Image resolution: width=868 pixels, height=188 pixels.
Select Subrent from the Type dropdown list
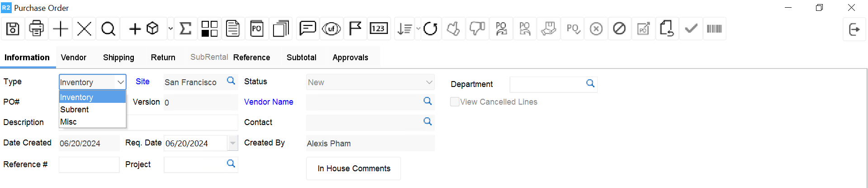tap(75, 110)
